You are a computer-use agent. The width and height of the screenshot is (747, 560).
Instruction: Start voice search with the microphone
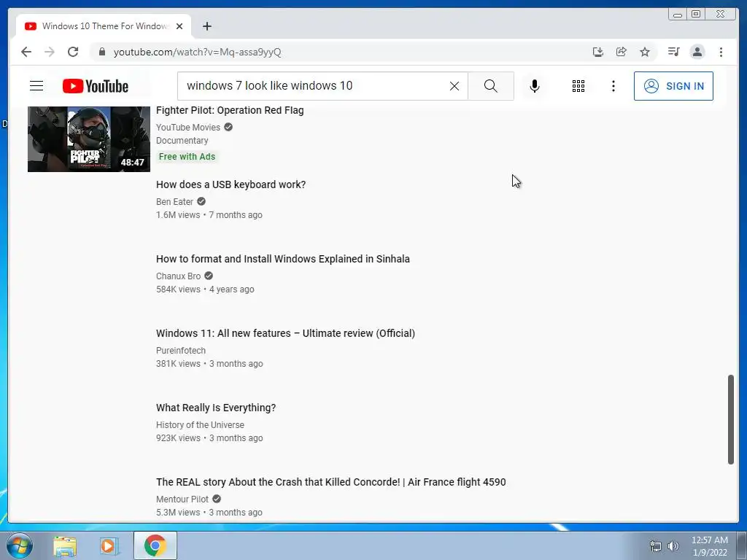(535, 86)
